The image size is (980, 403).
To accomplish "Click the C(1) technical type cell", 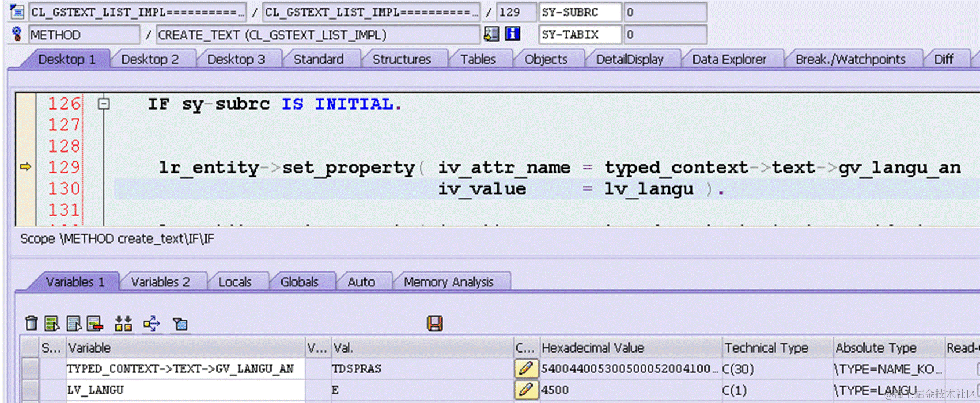I will (x=778, y=390).
